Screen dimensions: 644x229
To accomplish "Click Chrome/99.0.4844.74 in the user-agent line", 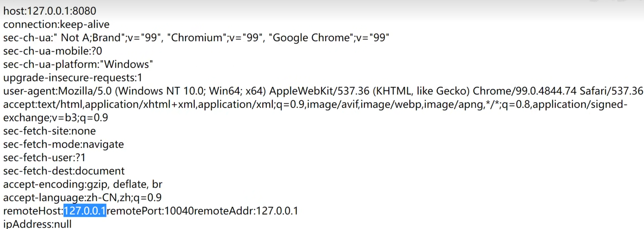I will click(x=524, y=91).
